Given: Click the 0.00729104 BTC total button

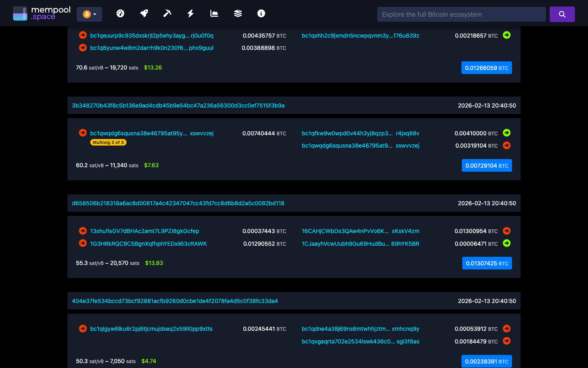Looking at the screenshot, I should (487, 165).
